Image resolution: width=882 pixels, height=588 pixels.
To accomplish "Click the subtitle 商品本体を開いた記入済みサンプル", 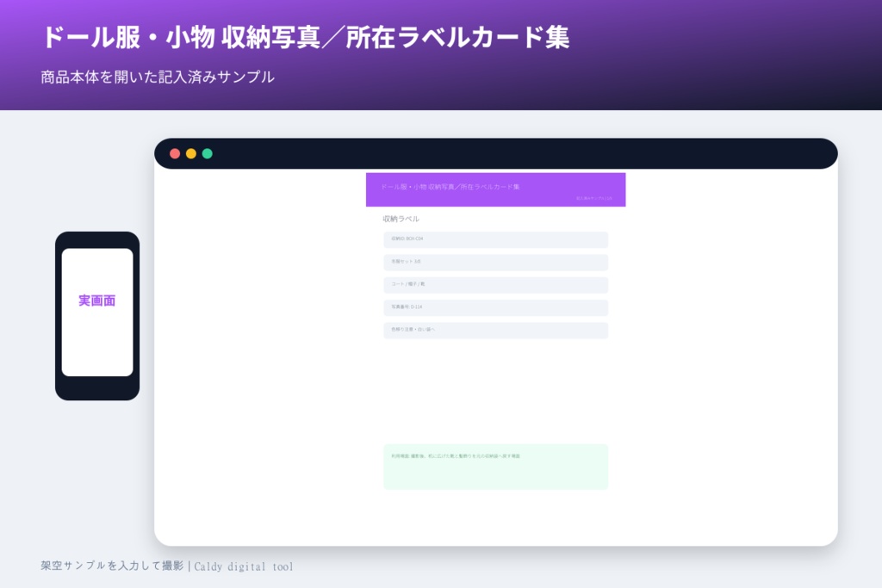I will [158, 77].
